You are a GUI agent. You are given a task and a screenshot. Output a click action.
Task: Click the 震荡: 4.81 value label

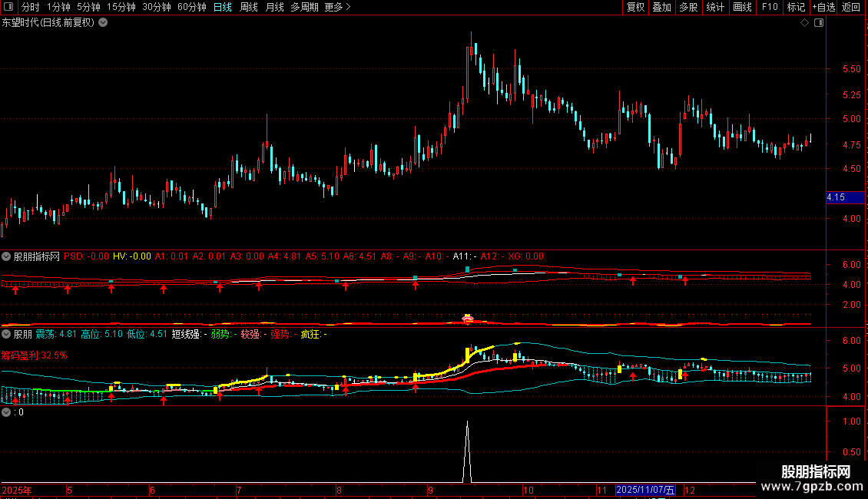tap(56, 334)
